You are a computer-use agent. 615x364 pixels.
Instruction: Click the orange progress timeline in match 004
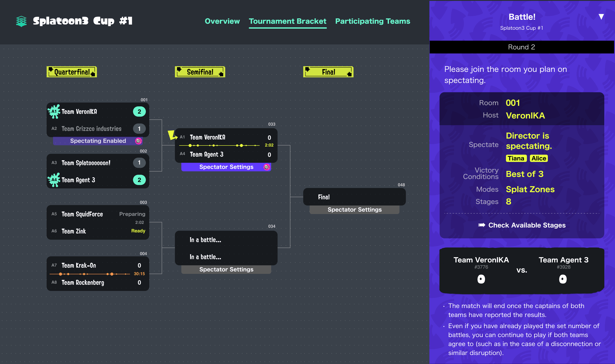pos(90,274)
